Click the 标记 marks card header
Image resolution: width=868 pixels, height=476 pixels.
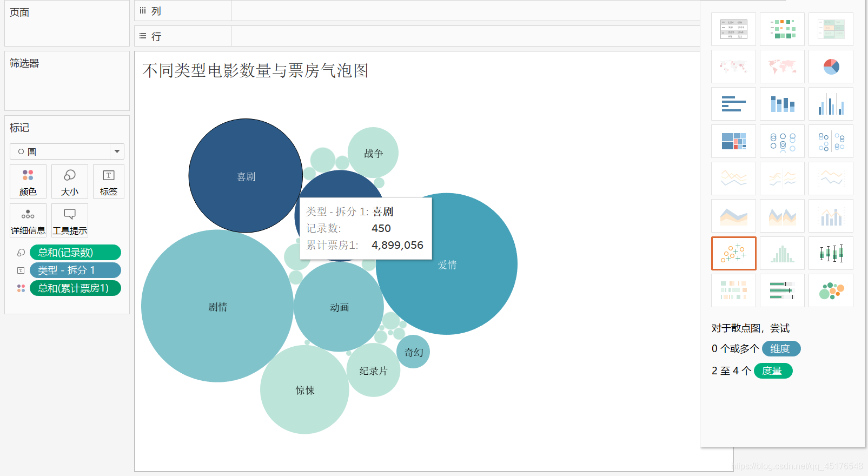[19, 128]
